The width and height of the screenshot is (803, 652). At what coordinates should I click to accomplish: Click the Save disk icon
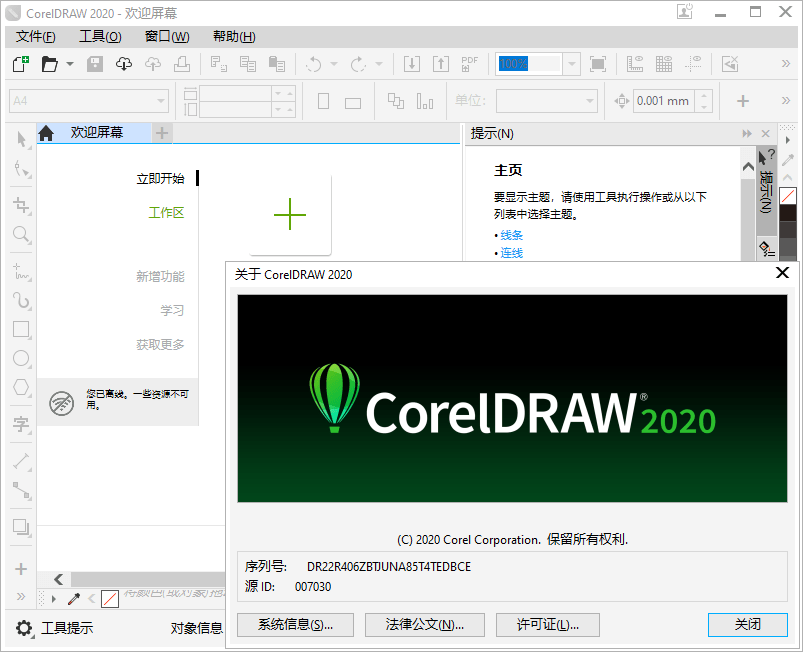[95, 64]
